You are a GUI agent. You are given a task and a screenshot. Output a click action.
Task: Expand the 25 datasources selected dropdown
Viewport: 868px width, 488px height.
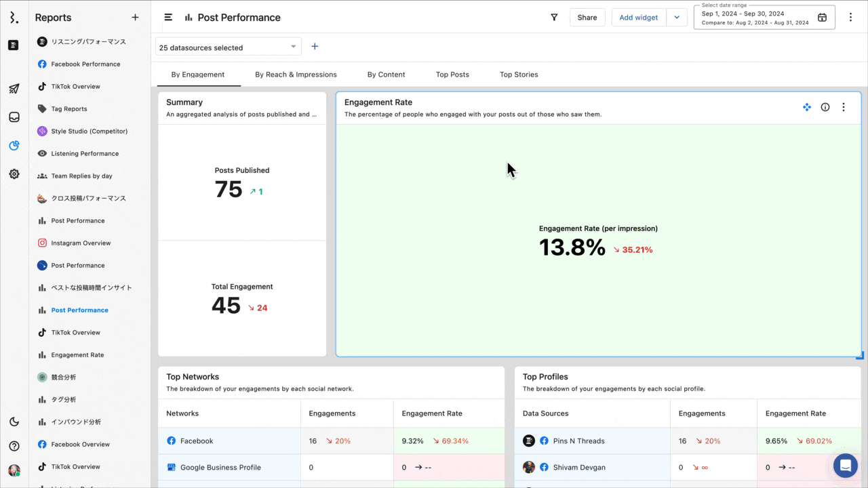[229, 47]
